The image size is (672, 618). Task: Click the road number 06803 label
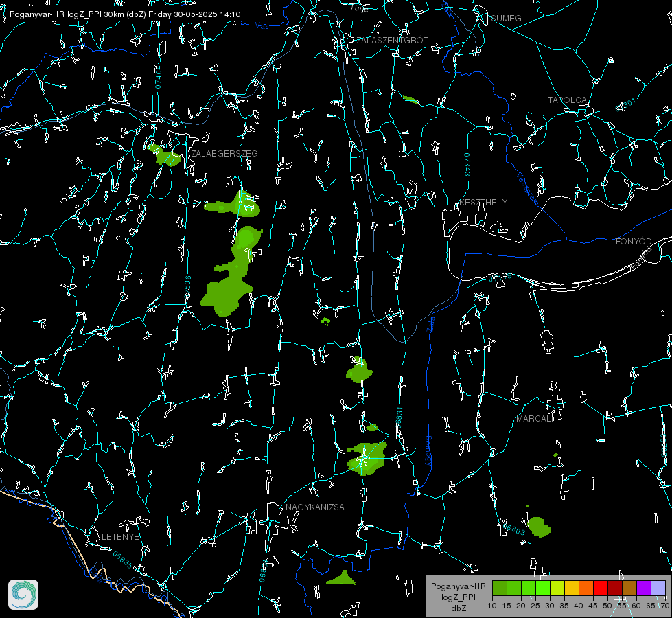(515, 529)
